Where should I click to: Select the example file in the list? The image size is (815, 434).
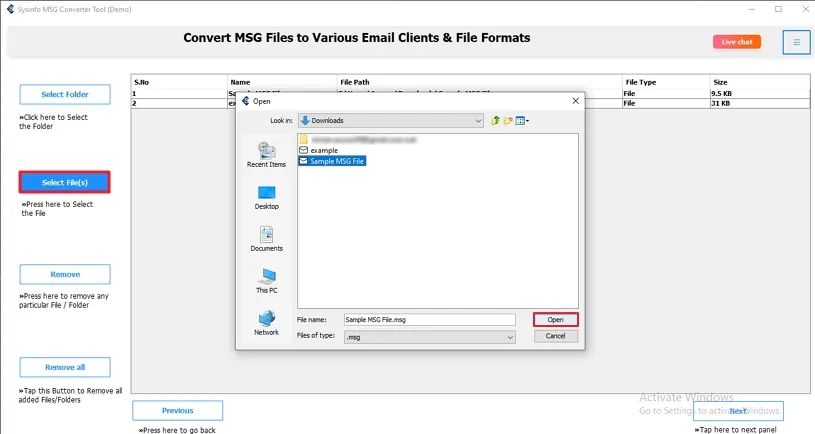[319, 150]
